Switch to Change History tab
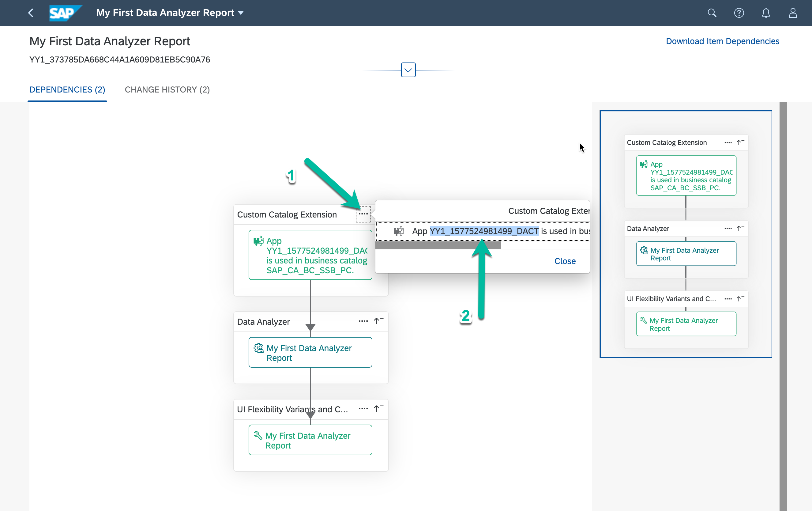Image resolution: width=812 pixels, height=511 pixels. pos(167,89)
